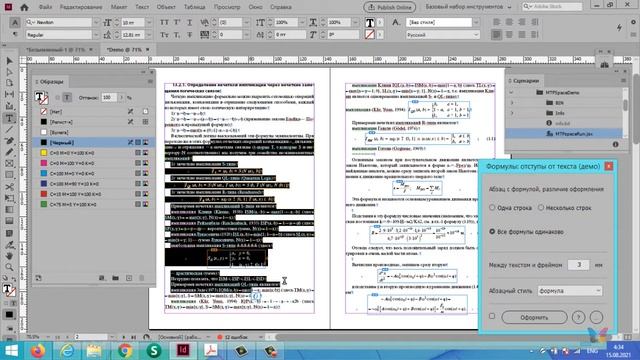Click the question mark help button
The width and height of the screenshot is (640, 360).
tap(578, 317)
